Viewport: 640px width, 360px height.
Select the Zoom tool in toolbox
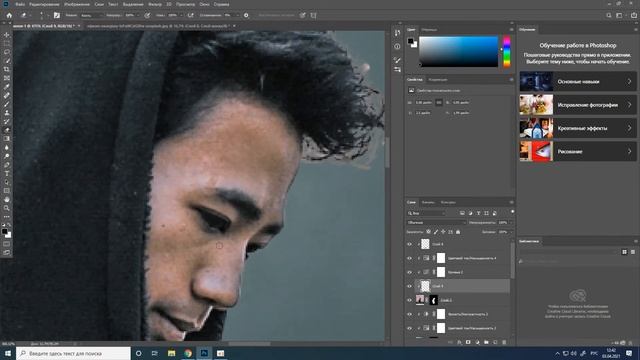[7, 208]
